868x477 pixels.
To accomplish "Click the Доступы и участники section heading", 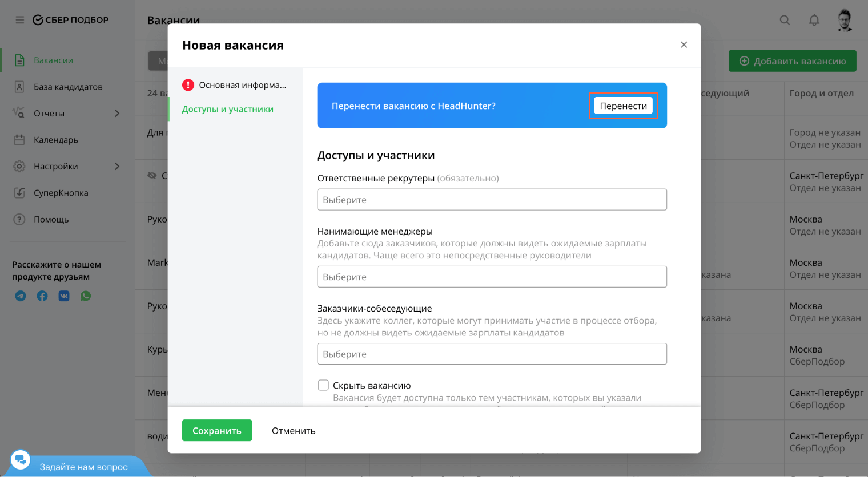I will point(376,155).
